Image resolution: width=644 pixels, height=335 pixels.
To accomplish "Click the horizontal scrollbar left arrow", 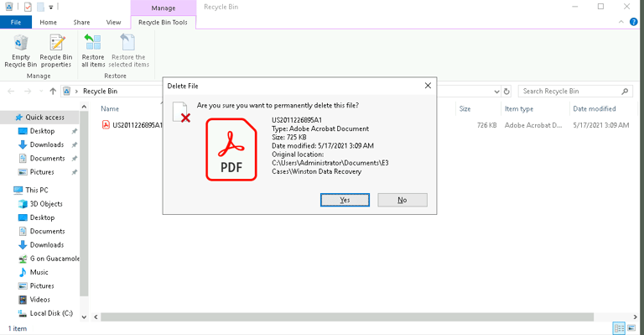I will click(x=96, y=317).
